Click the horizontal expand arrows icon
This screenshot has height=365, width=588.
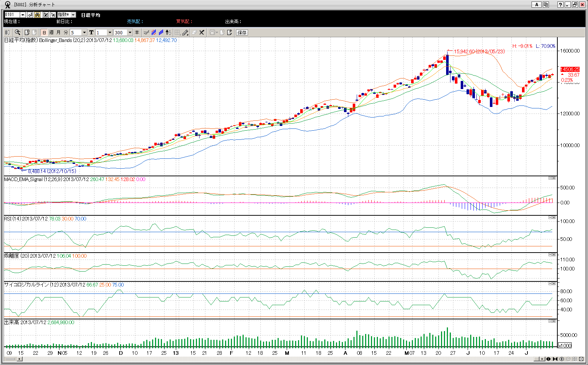coord(548,359)
